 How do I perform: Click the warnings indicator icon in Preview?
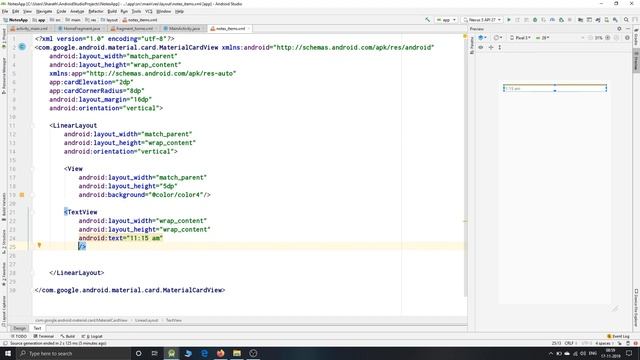[627, 38]
